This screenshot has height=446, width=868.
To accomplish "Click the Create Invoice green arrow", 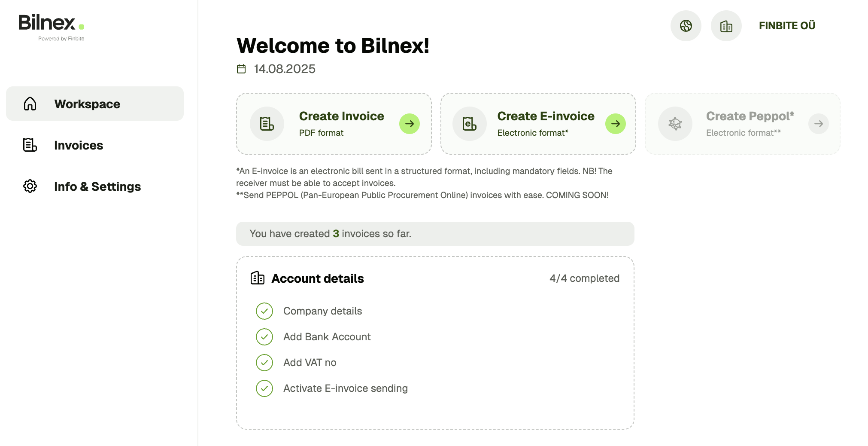I will tap(409, 124).
